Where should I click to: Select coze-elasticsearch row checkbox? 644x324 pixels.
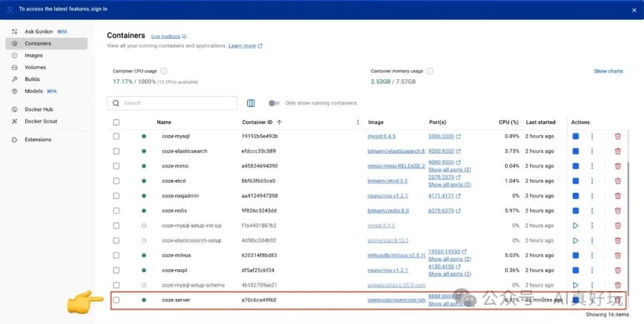click(x=116, y=151)
